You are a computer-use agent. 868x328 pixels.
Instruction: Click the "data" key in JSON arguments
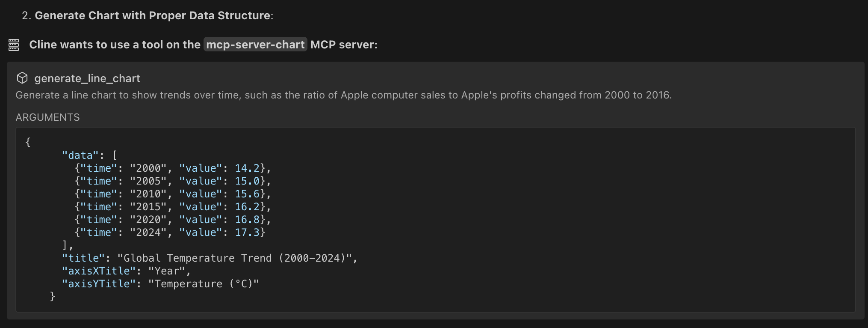click(x=80, y=155)
